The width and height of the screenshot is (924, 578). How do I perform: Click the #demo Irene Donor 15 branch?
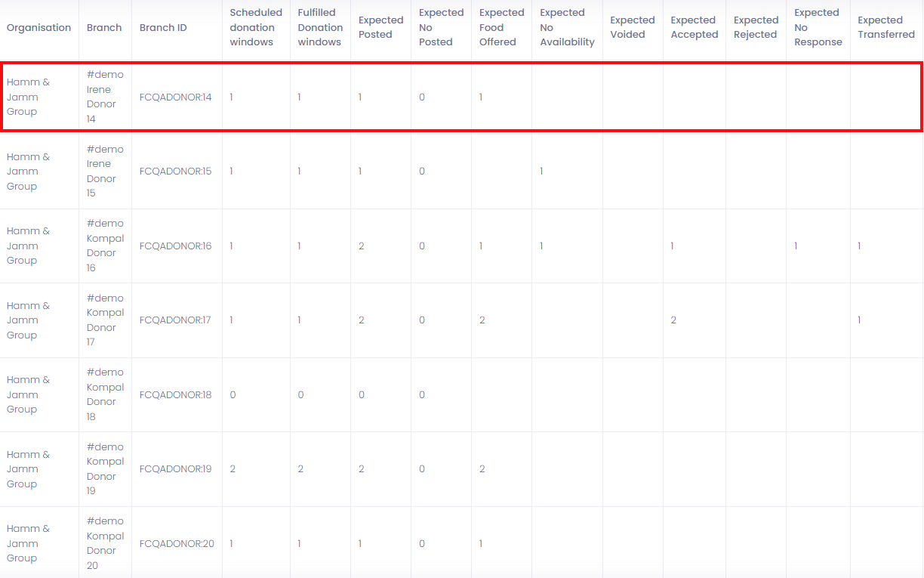104,171
